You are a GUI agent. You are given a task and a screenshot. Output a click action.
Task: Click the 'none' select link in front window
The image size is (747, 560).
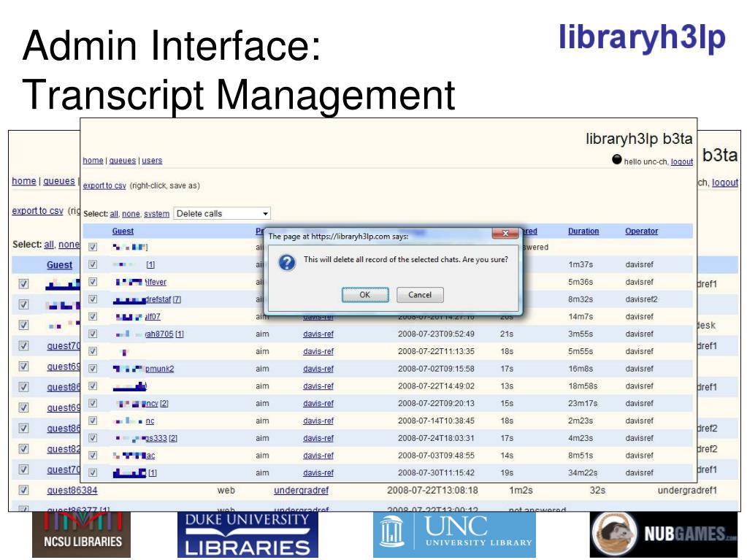click(131, 214)
